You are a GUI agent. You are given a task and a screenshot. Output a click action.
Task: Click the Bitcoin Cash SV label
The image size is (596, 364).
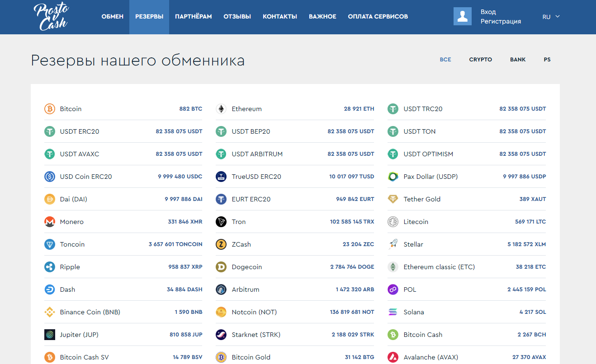(x=85, y=357)
